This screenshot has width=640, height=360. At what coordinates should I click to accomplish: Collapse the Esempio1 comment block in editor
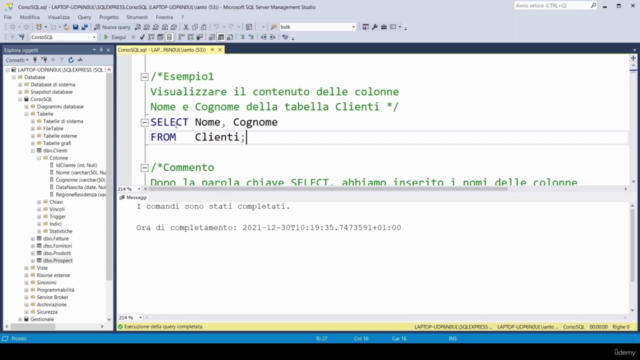[x=144, y=77]
